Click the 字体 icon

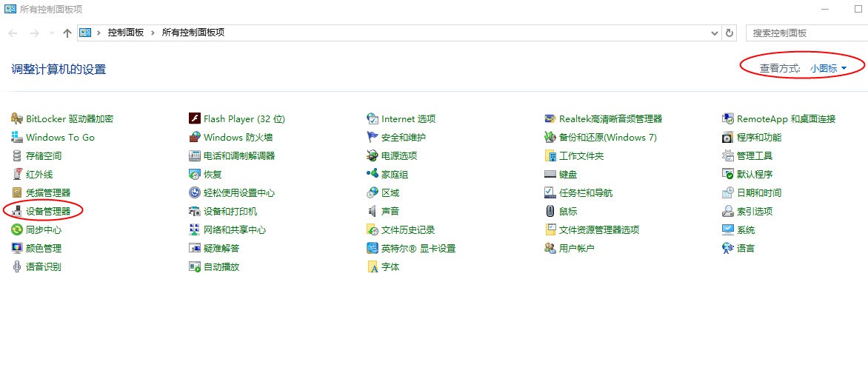pos(373,266)
